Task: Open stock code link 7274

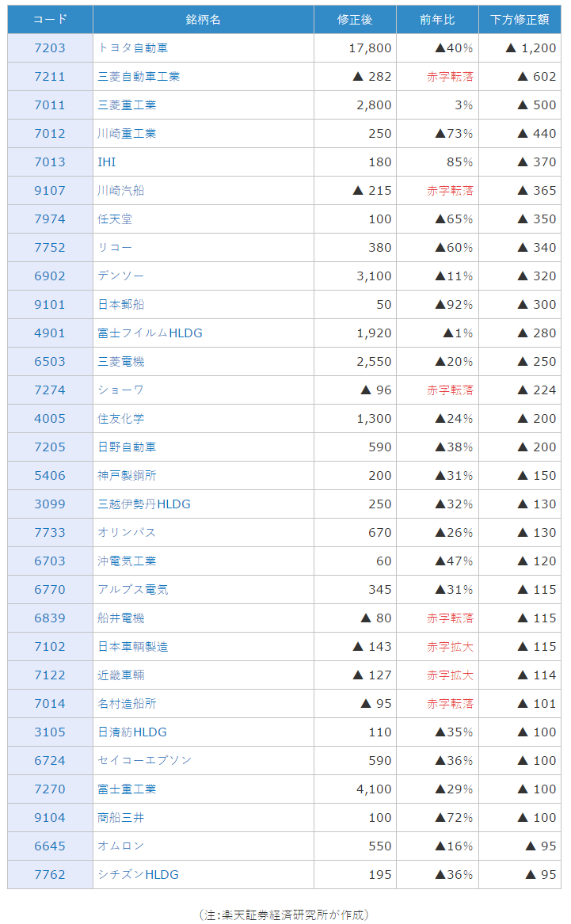Action: (50, 390)
